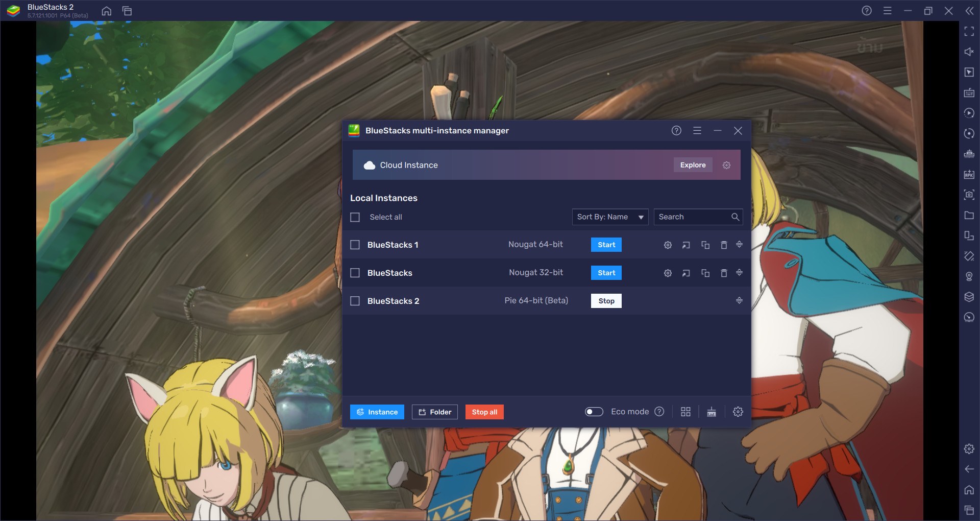Check the Select all checkbox

[x=355, y=217]
